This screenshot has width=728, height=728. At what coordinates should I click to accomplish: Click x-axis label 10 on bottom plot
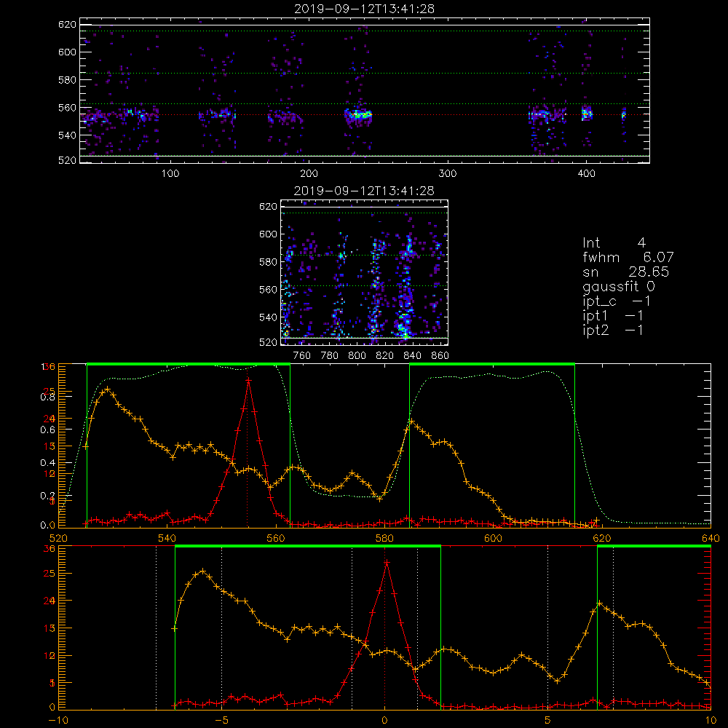(711, 721)
